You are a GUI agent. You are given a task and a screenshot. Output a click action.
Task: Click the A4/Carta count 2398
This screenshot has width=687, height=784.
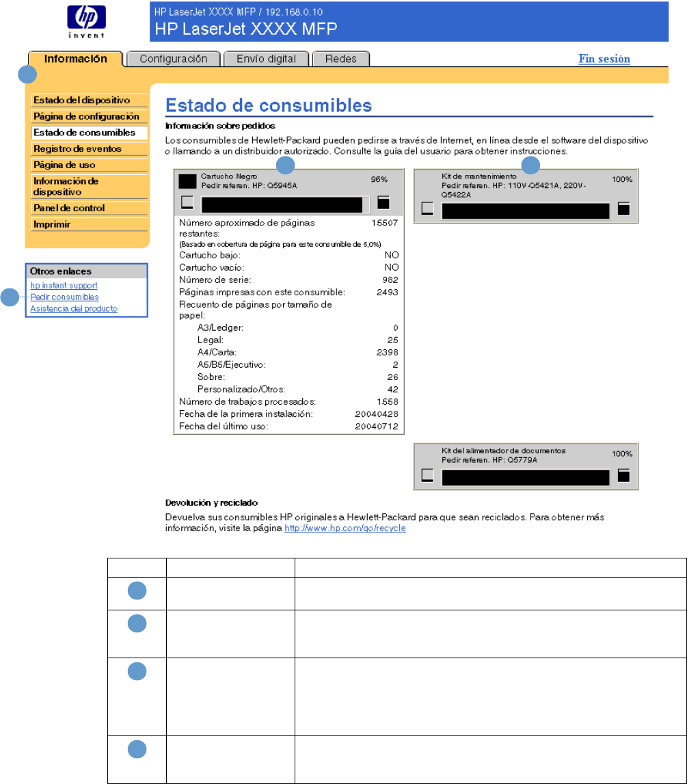[x=388, y=352]
